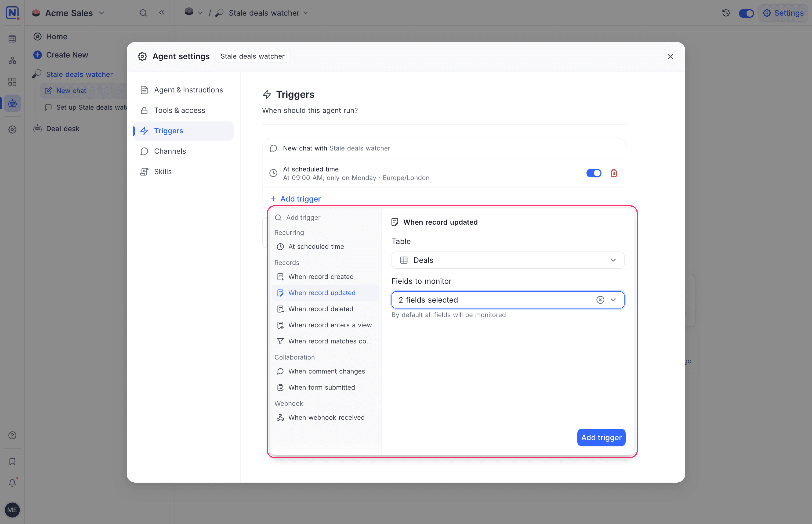Open the history clock icon
This screenshot has width=812, height=524.
tap(726, 13)
